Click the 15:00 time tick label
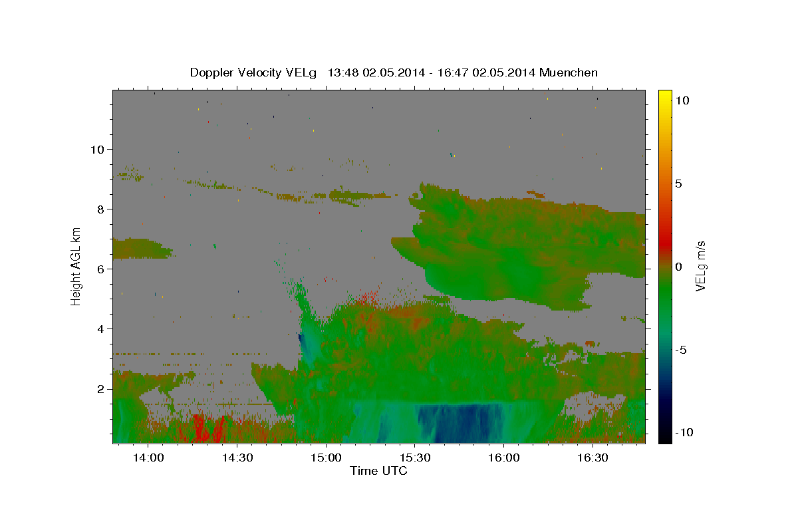Image resolution: width=798 pixels, height=532 pixels. 326,458
